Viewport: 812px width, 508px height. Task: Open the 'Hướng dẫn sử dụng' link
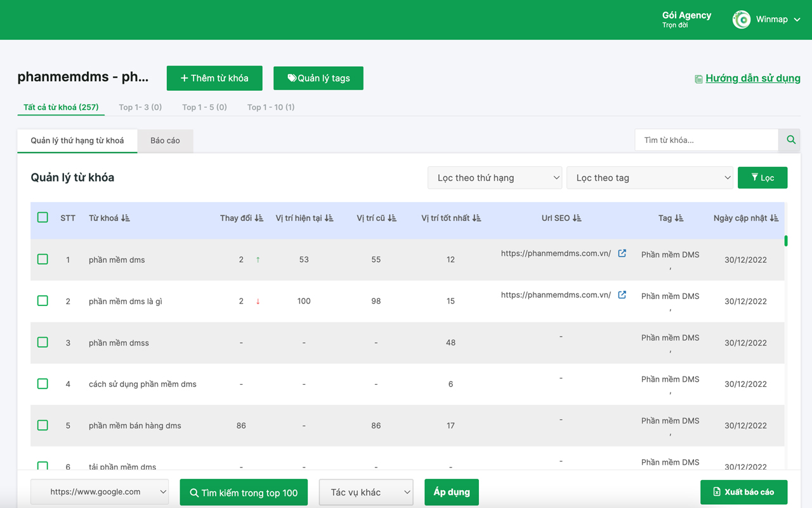pyautogui.click(x=752, y=79)
